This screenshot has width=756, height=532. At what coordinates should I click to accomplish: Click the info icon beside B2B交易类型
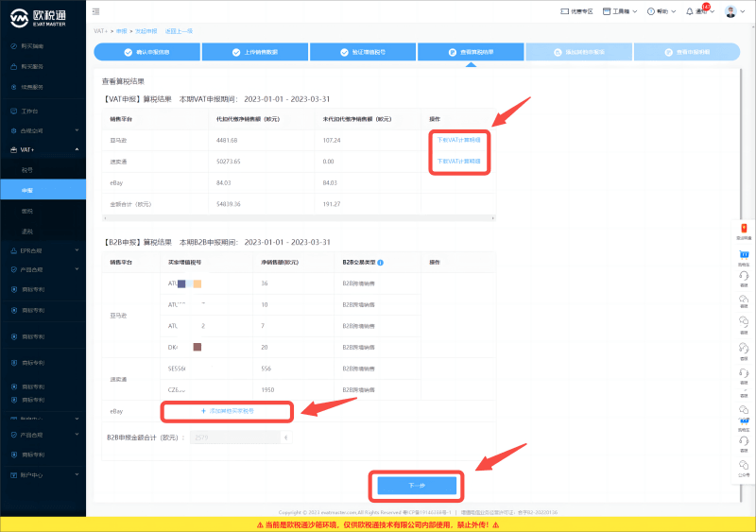[x=381, y=263]
